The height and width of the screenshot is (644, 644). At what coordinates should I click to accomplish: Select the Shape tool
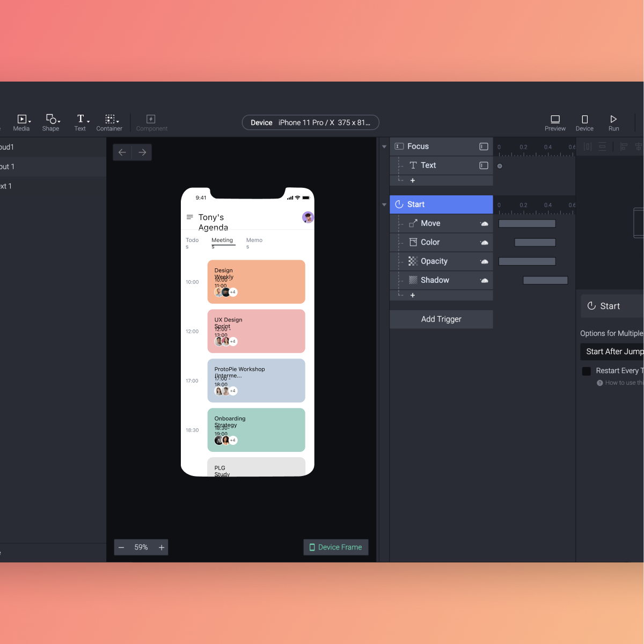52,122
